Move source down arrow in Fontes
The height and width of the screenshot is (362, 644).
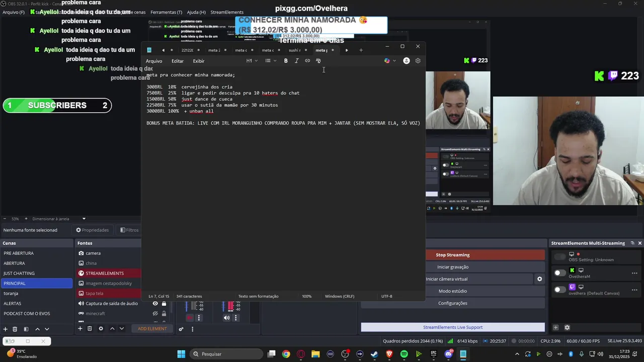click(121, 329)
